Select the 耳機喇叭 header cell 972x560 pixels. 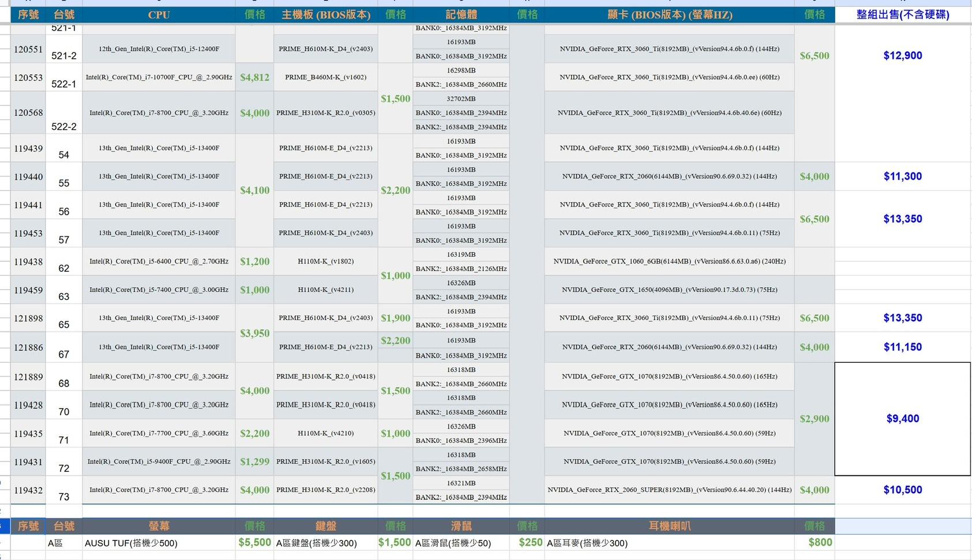point(669,526)
